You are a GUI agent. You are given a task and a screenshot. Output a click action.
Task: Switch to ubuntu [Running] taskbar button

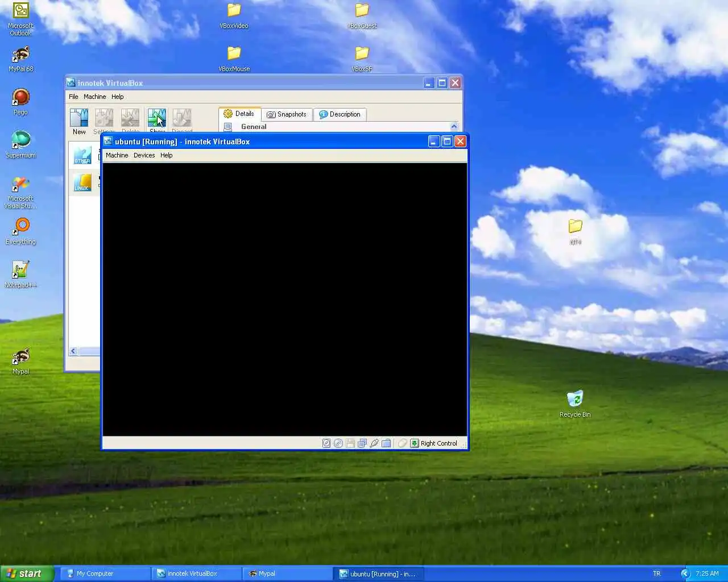point(379,573)
